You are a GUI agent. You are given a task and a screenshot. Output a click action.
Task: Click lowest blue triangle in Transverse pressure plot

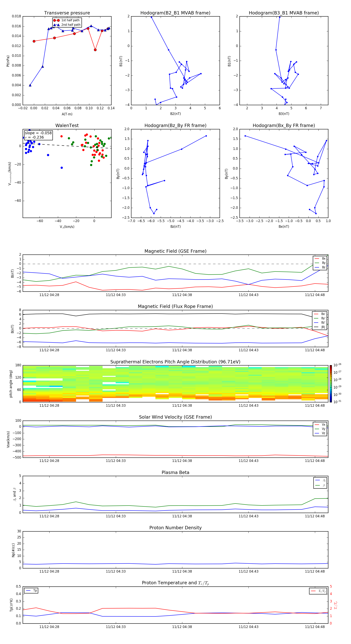30,85
